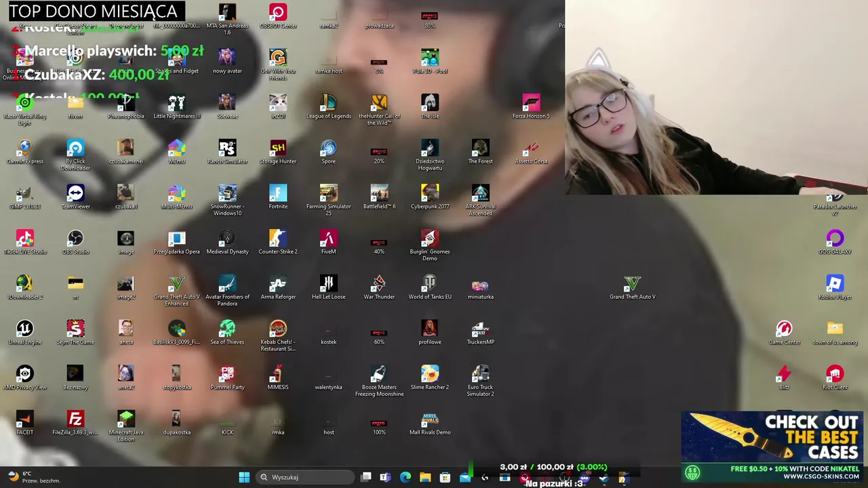
Task: Open Game Center desktop icon
Action: [785, 332]
